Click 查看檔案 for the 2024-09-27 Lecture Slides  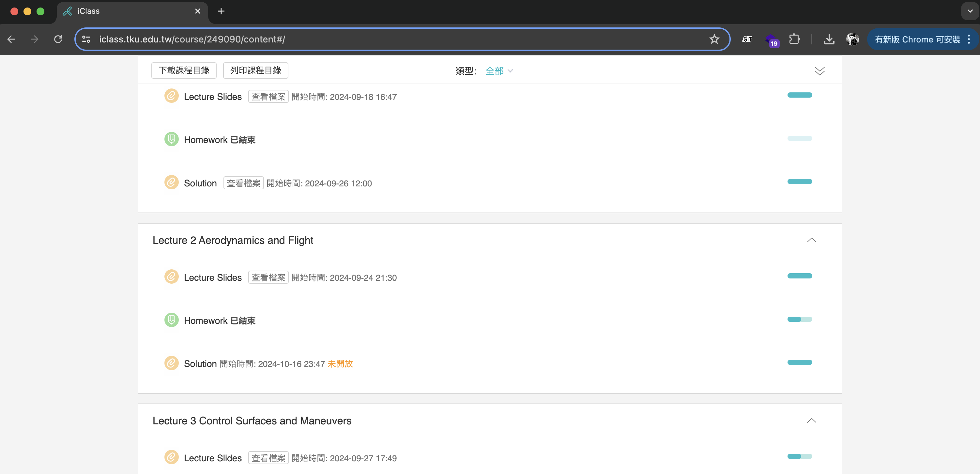(268, 458)
